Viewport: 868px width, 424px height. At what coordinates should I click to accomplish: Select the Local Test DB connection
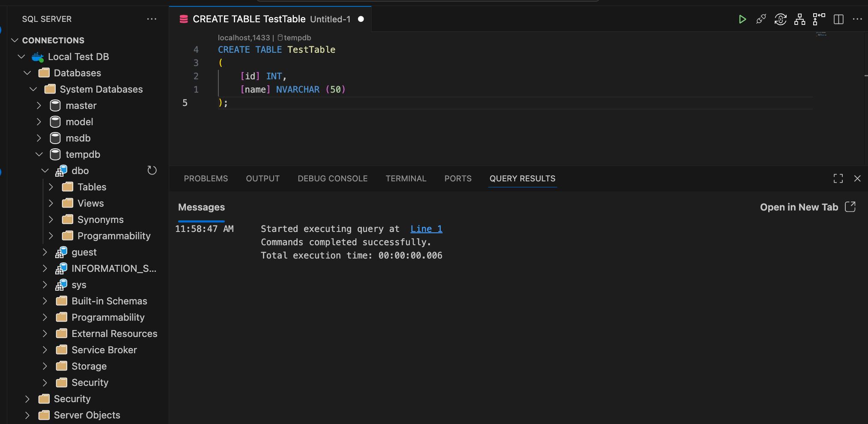coord(78,57)
